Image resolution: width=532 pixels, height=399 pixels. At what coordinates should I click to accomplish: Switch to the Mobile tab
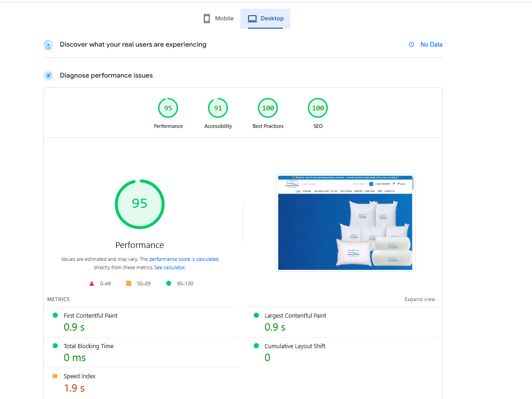pyautogui.click(x=219, y=18)
